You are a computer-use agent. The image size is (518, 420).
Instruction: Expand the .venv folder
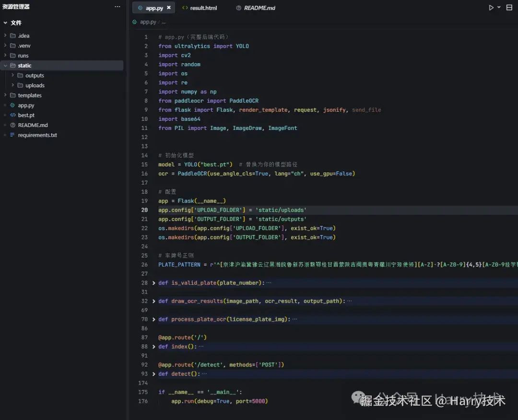tap(5, 45)
